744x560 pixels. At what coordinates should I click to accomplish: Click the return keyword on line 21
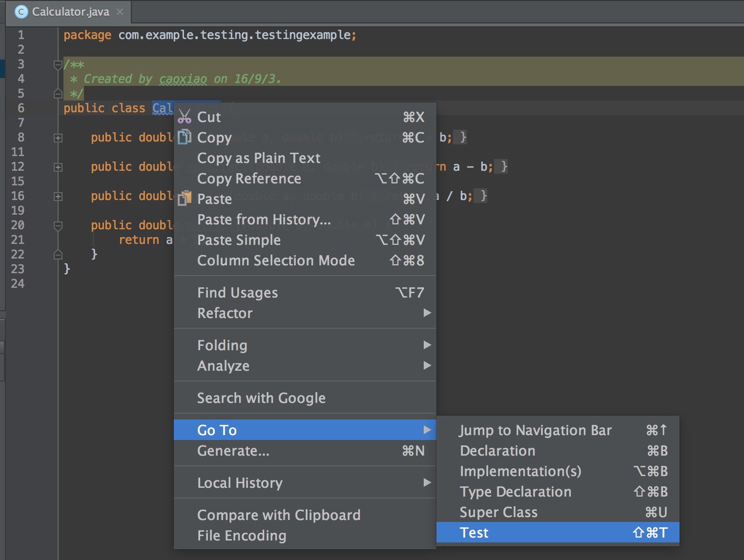click(x=139, y=240)
